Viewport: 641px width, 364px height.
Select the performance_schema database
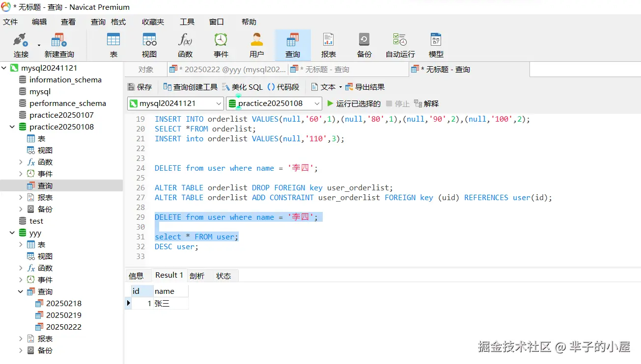pos(67,104)
